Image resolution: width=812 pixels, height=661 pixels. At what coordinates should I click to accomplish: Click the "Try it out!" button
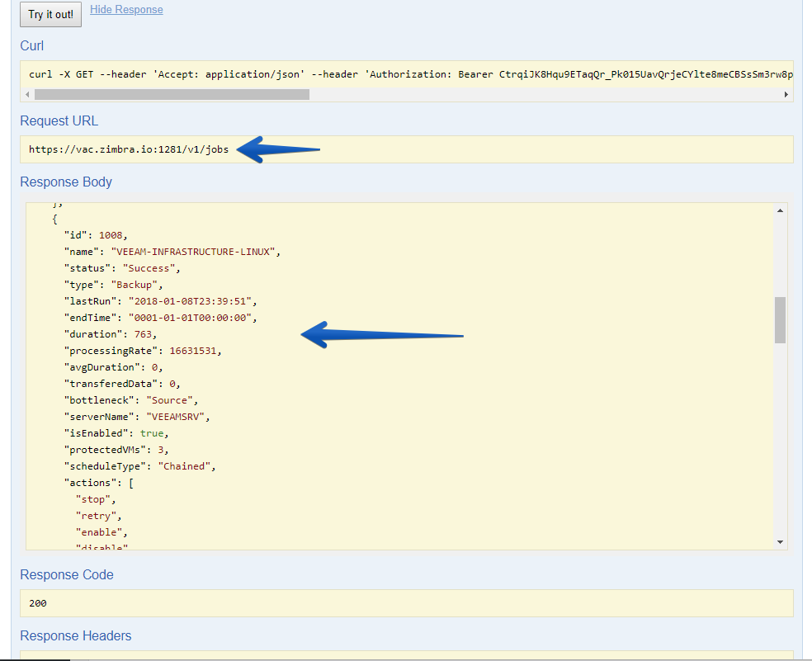[51, 15]
